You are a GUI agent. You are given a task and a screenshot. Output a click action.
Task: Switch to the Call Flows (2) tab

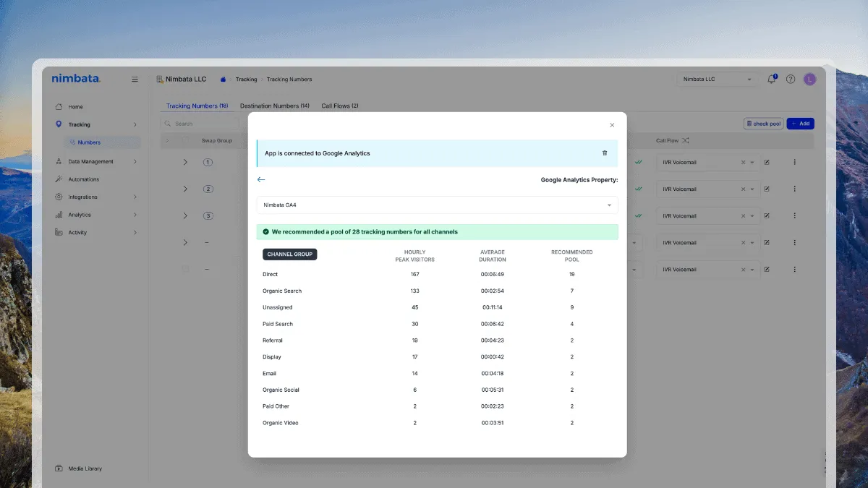(x=340, y=106)
